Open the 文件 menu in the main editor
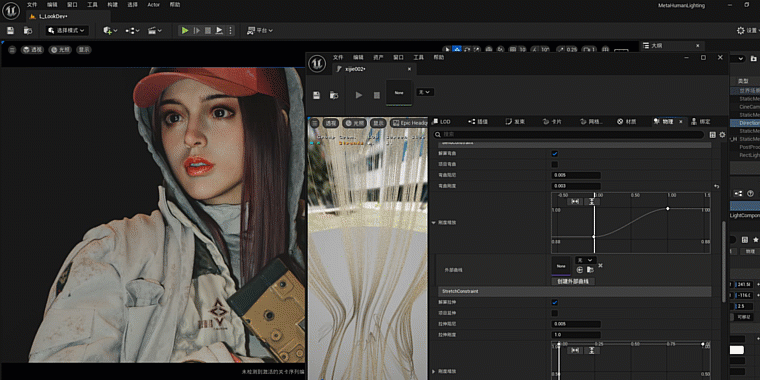The image size is (760, 380). point(32,4)
